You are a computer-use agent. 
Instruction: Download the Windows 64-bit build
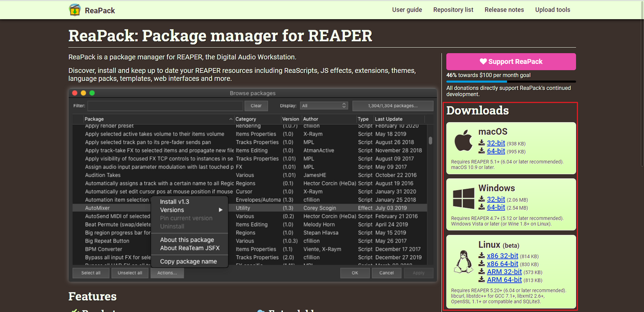coord(496,207)
